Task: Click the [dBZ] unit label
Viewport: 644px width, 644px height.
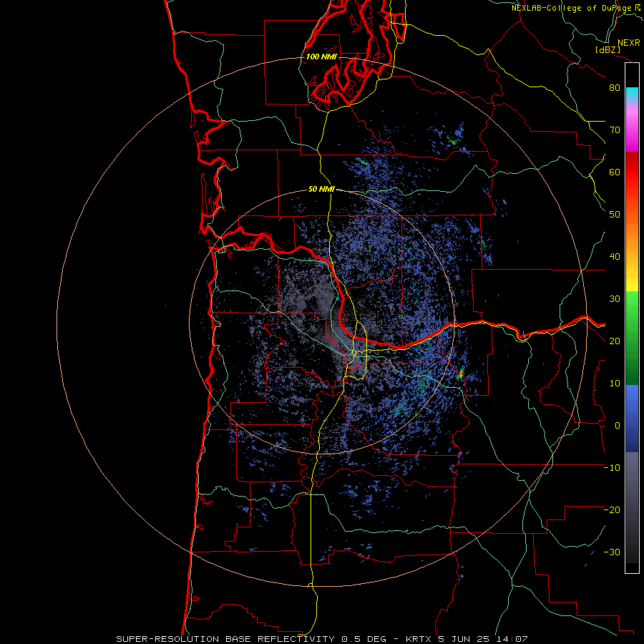Action: tap(608, 49)
